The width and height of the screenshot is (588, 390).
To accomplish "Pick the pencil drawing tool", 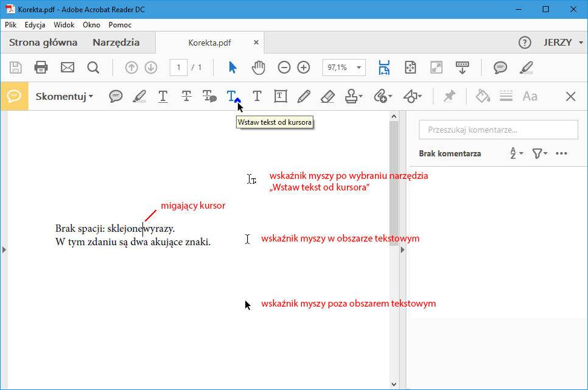I will [304, 96].
